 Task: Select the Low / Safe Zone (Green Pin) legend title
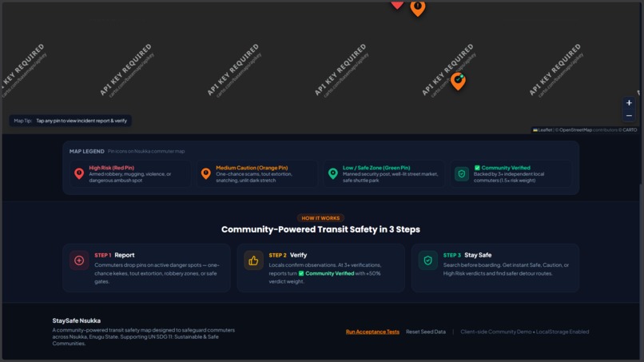pyautogui.click(x=376, y=168)
